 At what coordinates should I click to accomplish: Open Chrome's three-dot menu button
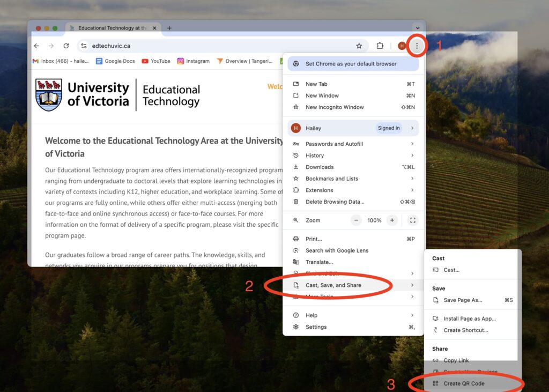click(417, 46)
